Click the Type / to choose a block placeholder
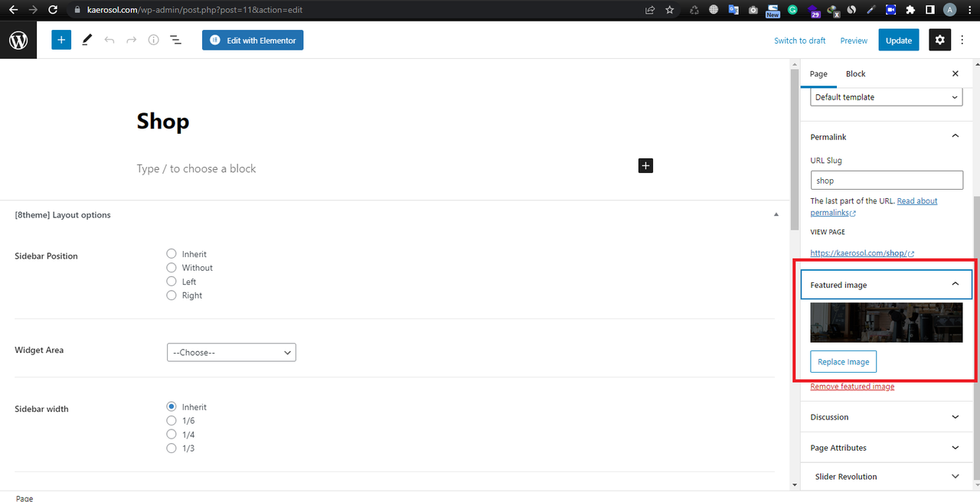The width and height of the screenshot is (980, 502). 197,168
